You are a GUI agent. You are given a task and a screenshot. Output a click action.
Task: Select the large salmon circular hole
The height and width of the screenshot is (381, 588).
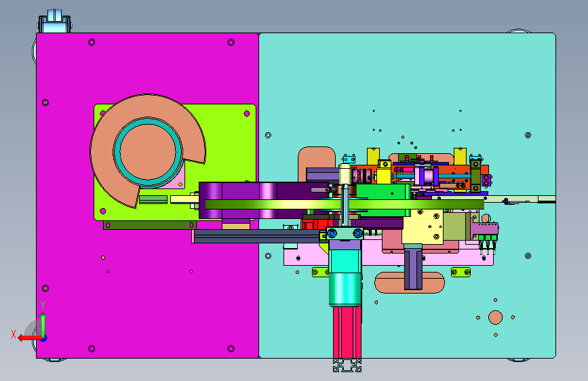pyautogui.click(x=495, y=317)
